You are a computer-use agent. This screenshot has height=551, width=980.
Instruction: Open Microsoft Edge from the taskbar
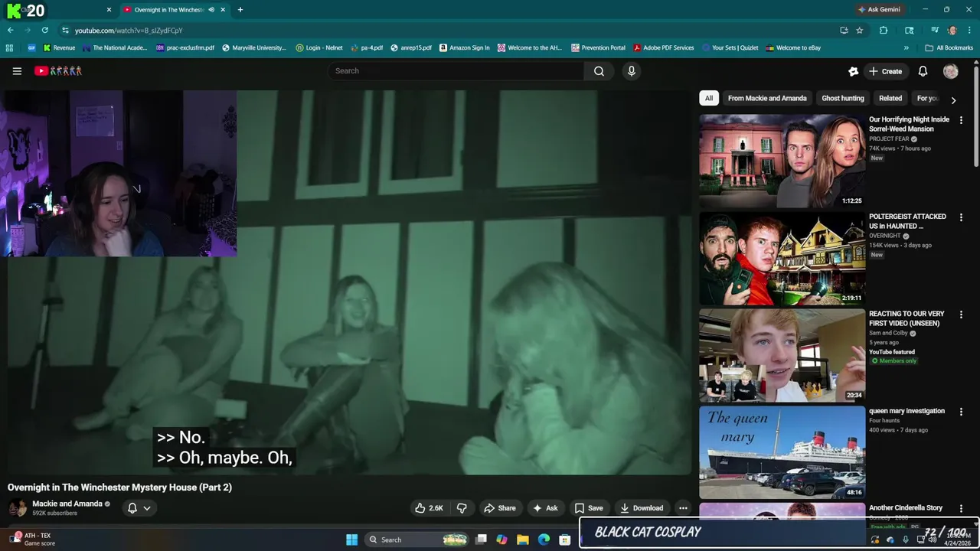544,540
